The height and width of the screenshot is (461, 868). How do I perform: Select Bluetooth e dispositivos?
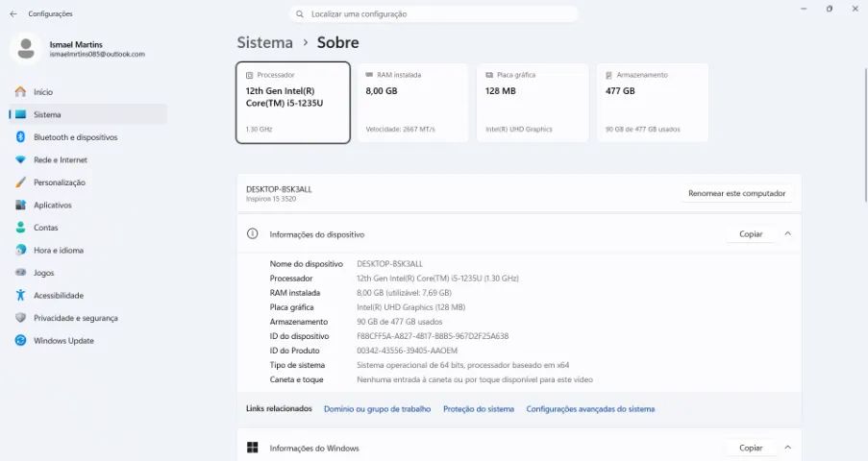point(88,137)
